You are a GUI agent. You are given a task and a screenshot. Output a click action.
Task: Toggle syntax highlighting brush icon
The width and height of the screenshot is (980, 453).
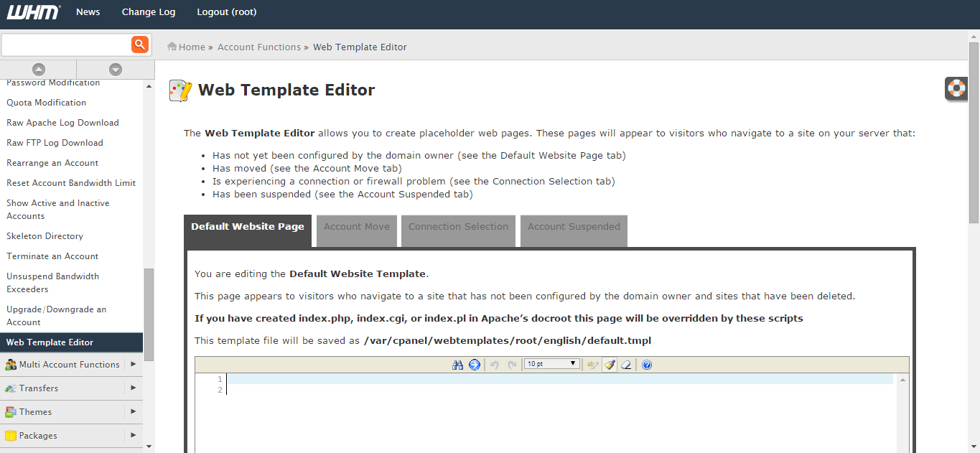pos(610,365)
